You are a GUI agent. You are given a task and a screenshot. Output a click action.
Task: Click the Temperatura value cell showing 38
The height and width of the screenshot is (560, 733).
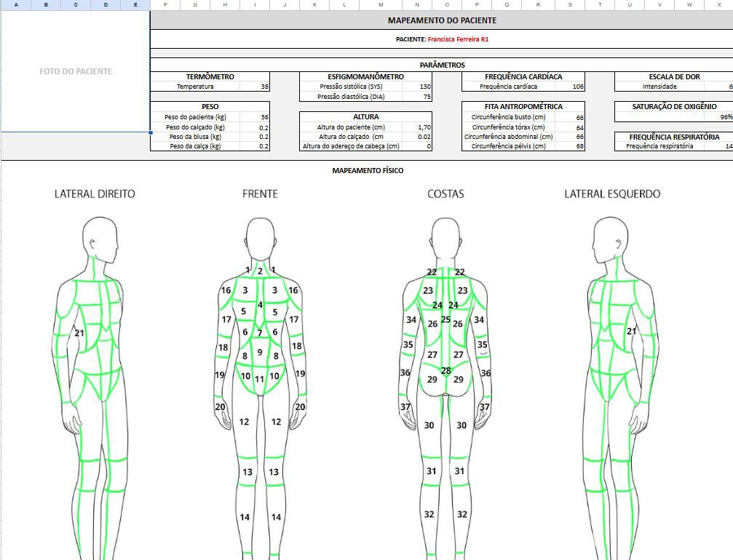(255, 87)
